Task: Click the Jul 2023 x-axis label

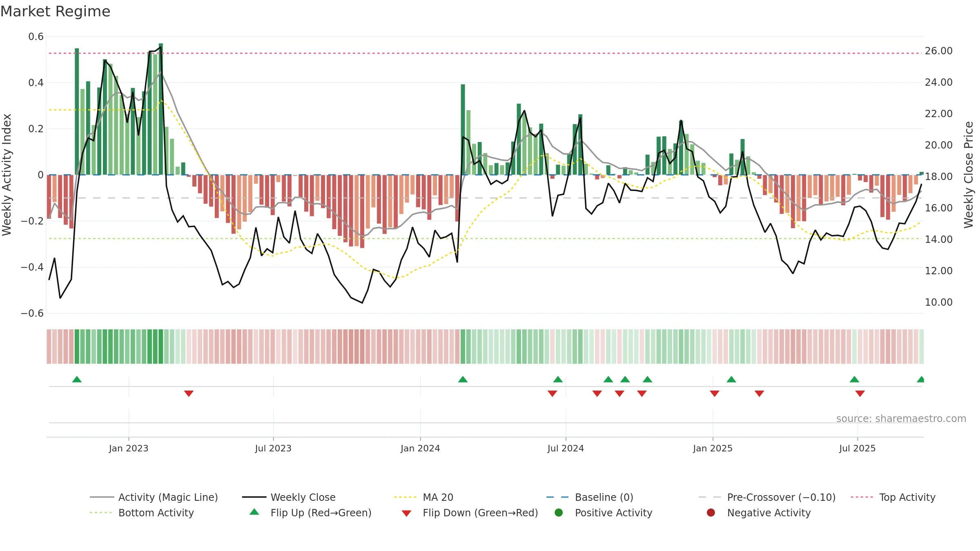Action: tap(273, 448)
